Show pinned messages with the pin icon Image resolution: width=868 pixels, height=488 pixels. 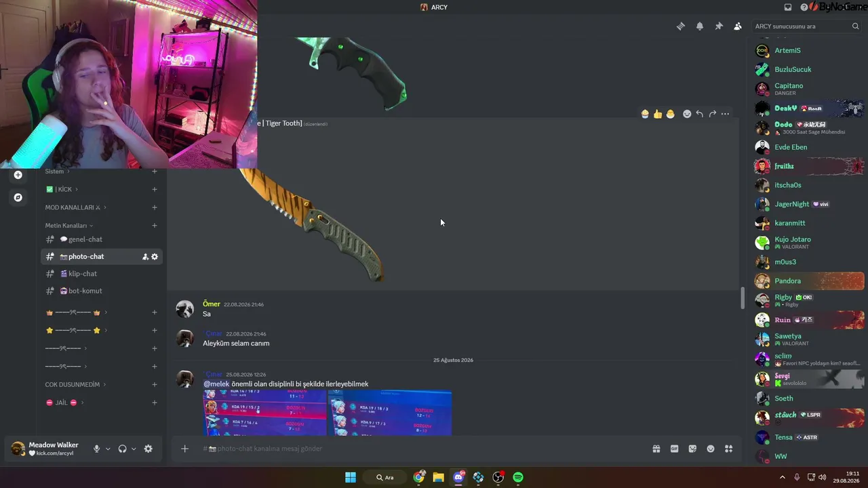click(x=719, y=26)
